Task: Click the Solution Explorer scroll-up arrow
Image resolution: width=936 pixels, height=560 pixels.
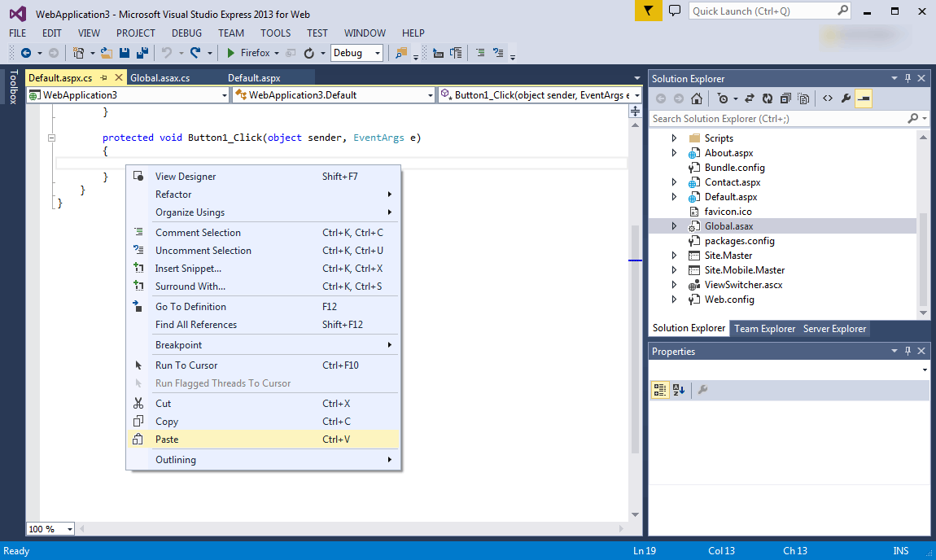Action: coord(923,138)
